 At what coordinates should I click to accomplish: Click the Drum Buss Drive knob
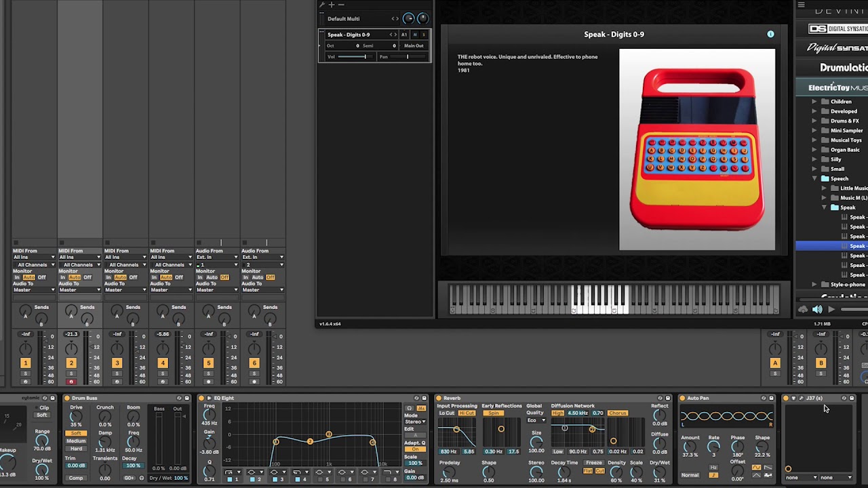pyautogui.click(x=76, y=416)
